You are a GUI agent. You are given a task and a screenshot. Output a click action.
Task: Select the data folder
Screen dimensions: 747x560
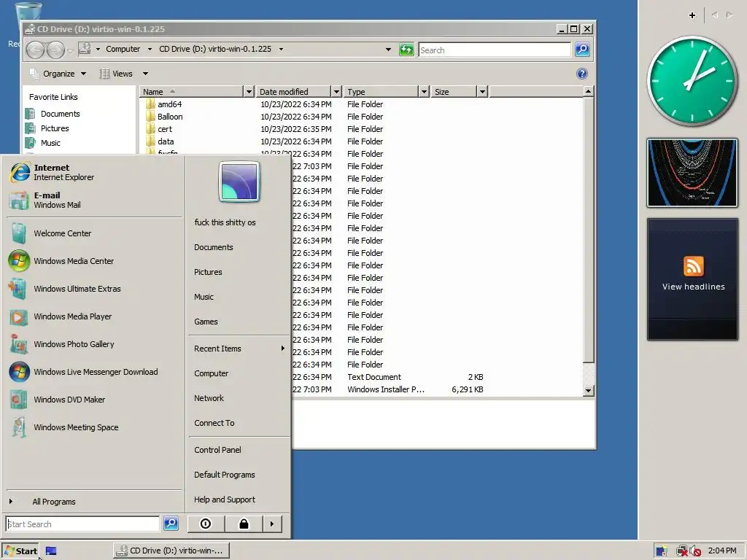click(166, 141)
